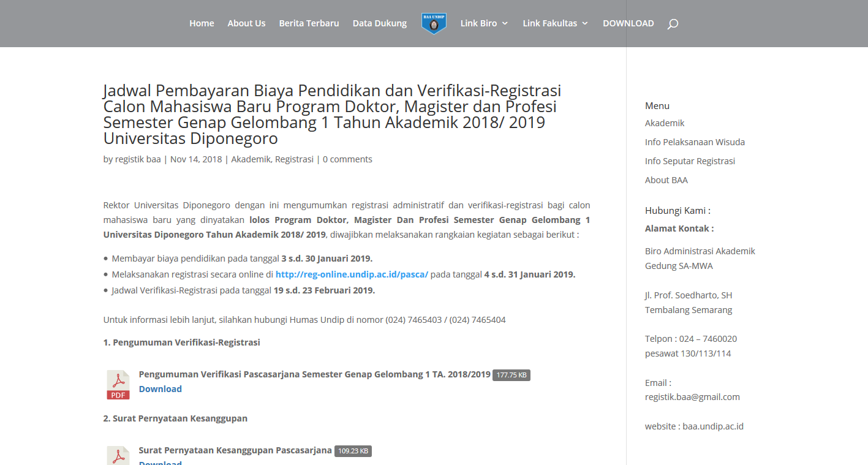Jump to the 0 comments link
The image size is (868, 465).
[x=347, y=159]
